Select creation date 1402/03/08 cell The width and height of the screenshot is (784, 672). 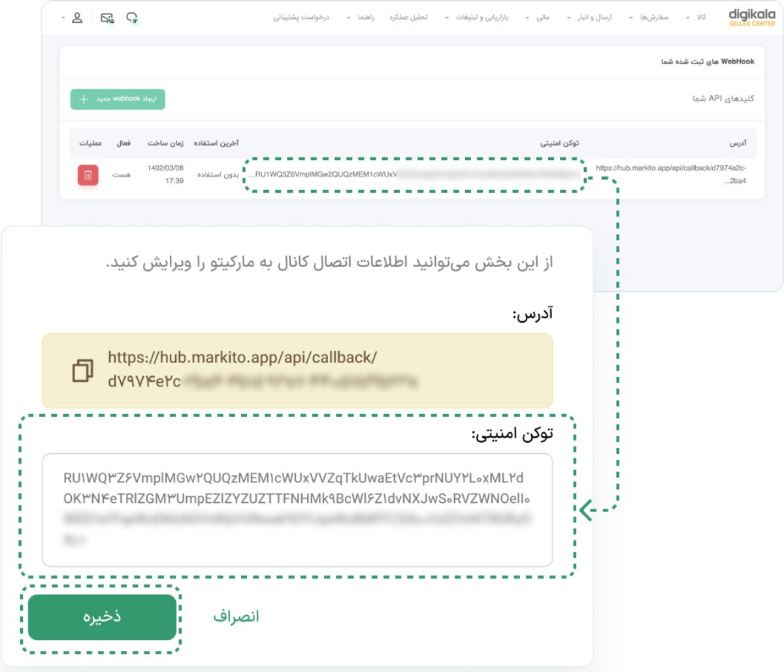click(165, 174)
